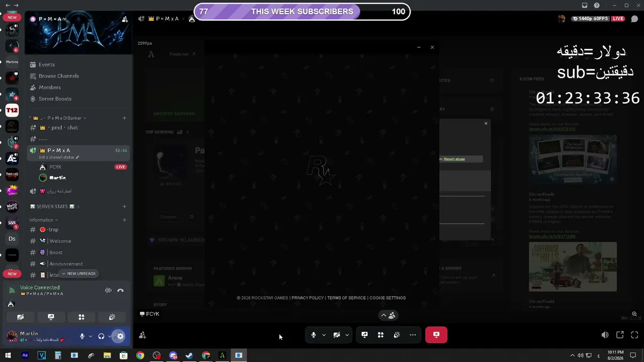This screenshot has height=362, width=644.
Task: Open the Announcement channel
Action: 78,264
